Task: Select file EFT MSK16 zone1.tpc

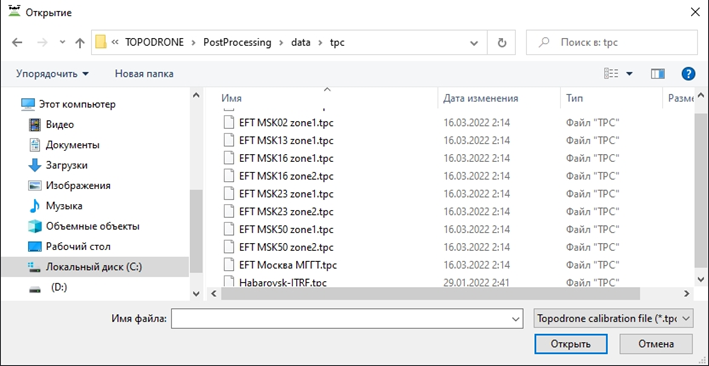Action: 286,158
